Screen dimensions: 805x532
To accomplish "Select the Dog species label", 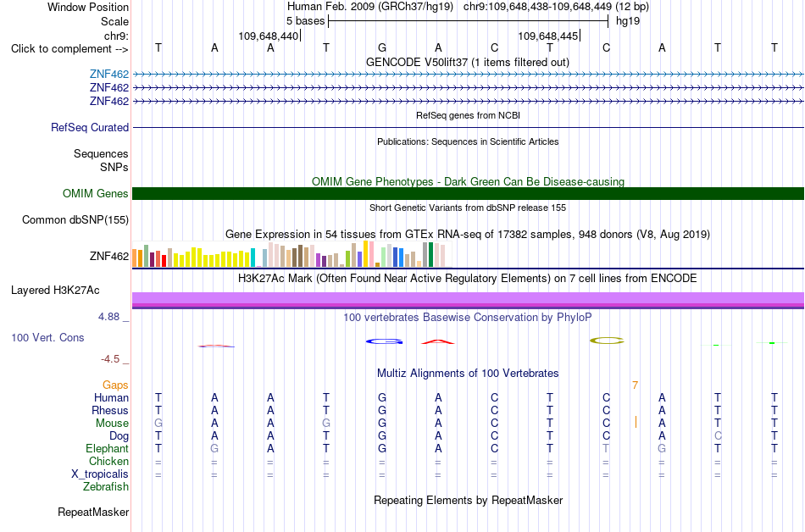I will [x=119, y=436].
